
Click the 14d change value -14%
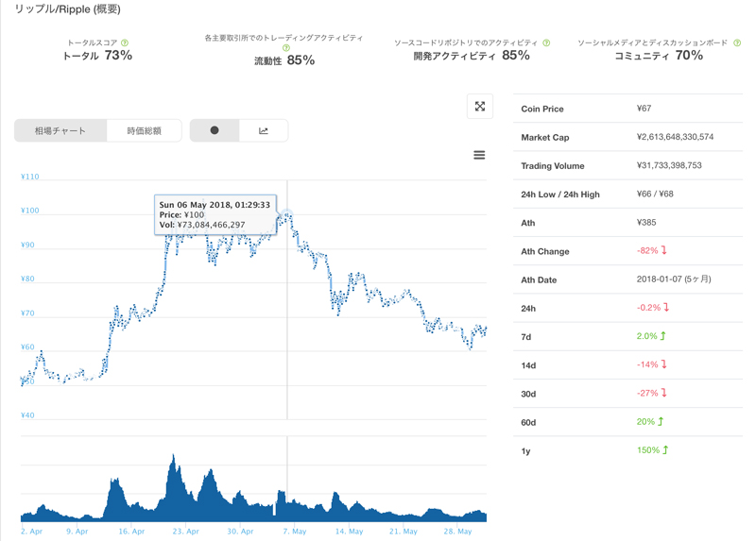tap(651, 364)
